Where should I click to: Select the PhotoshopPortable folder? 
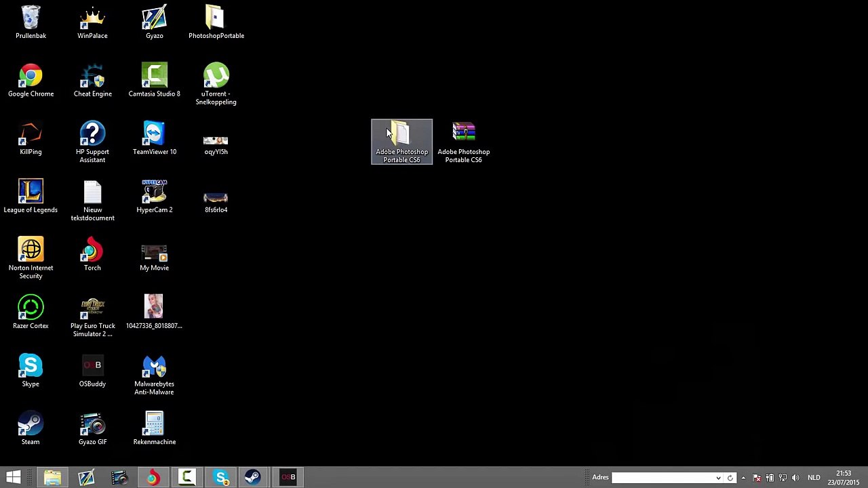coord(216,22)
